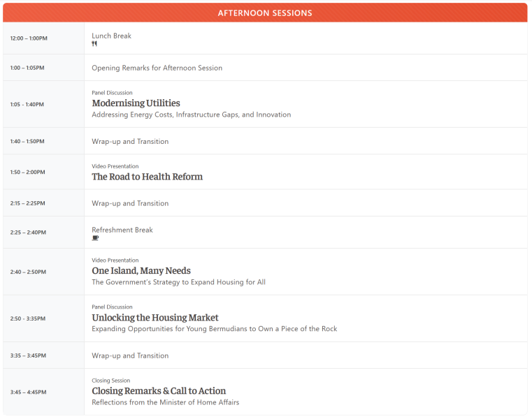This screenshot has height=419, width=532.
Task: Click the Reflections from the Minister subtitle
Action: pos(165,402)
